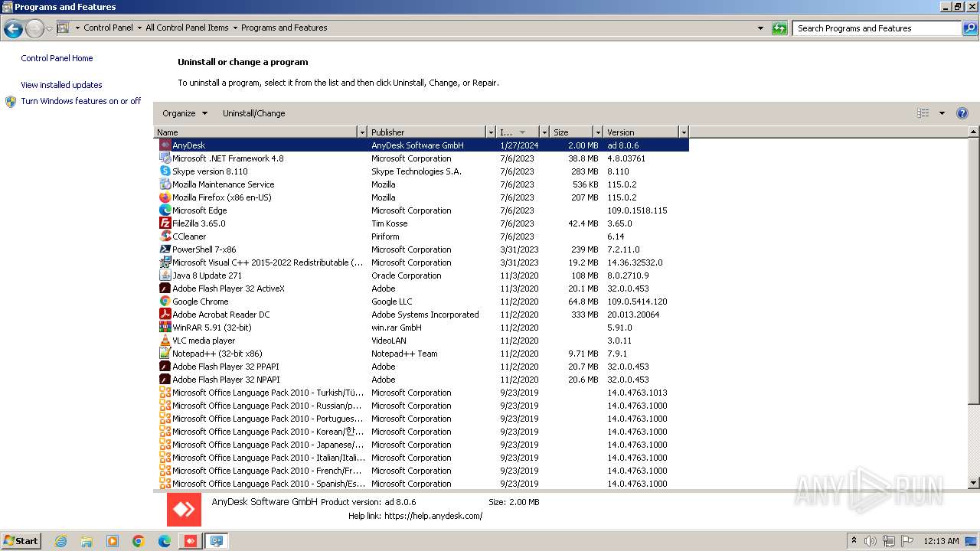Screen dimensions: 980x551
Task: Click the Google Chrome row icon
Action: pos(165,301)
